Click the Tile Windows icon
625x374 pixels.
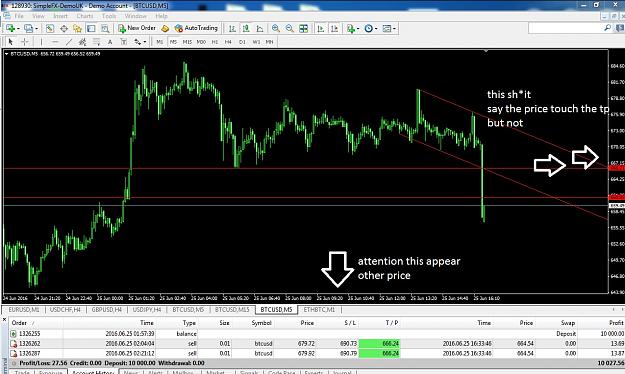point(303,28)
